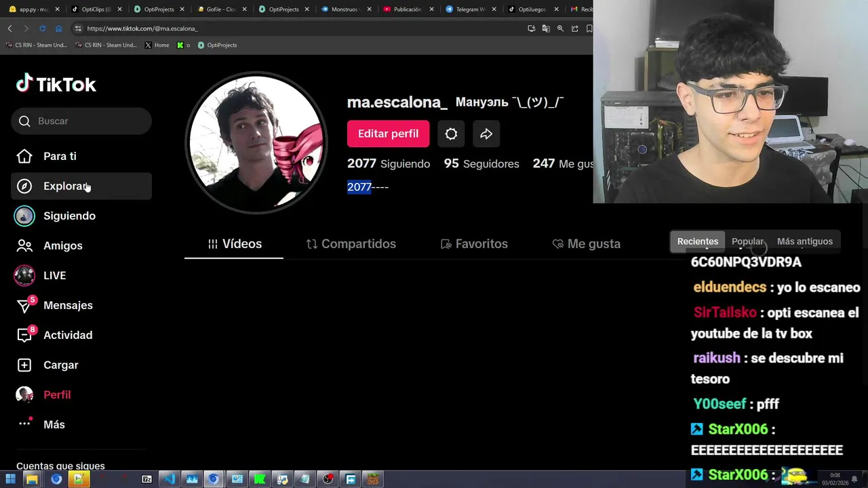The width and height of the screenshot is (868, 488).
Task: Switch to the app.py browser tab
Action: pos(34,9)
